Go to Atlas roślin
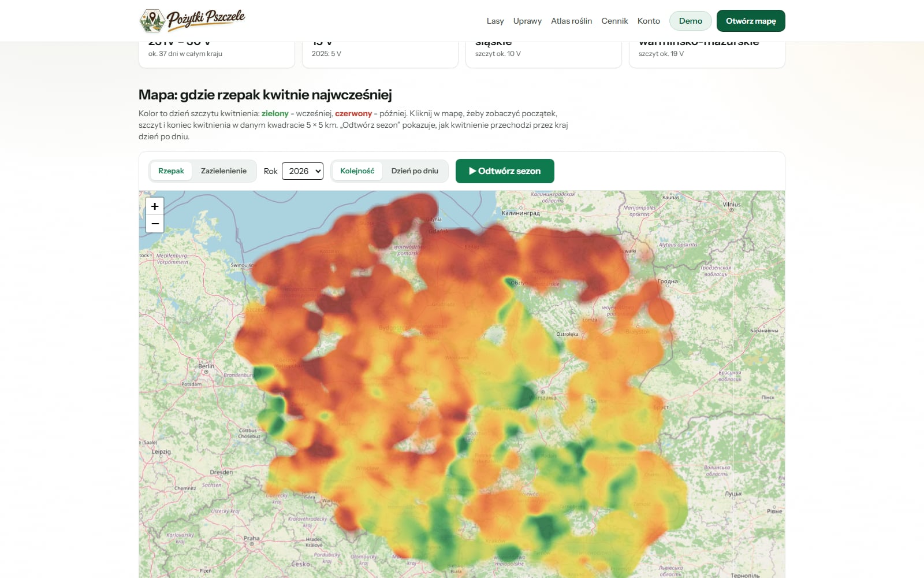Viewport: 924px width, 578px height. point(571,21)
